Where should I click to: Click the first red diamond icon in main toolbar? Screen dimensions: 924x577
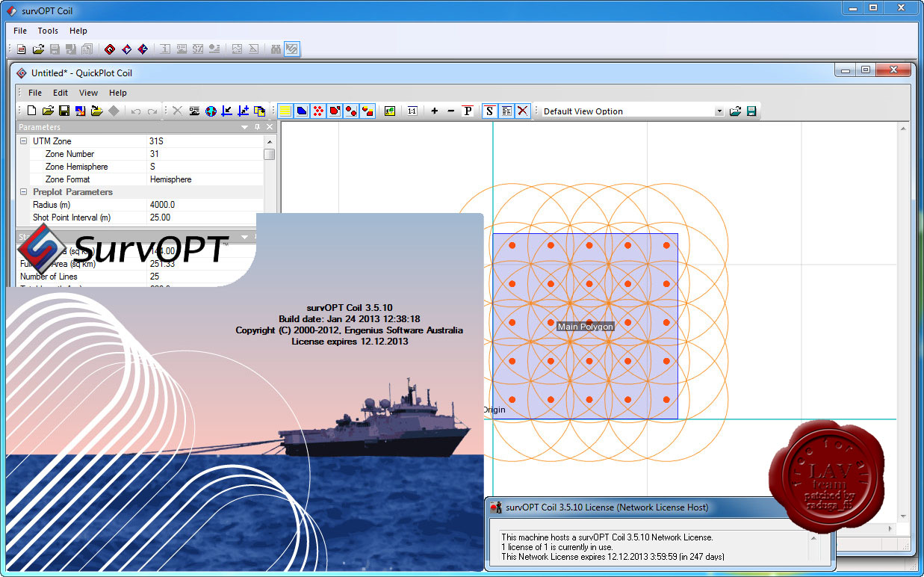tap(110, 49)
